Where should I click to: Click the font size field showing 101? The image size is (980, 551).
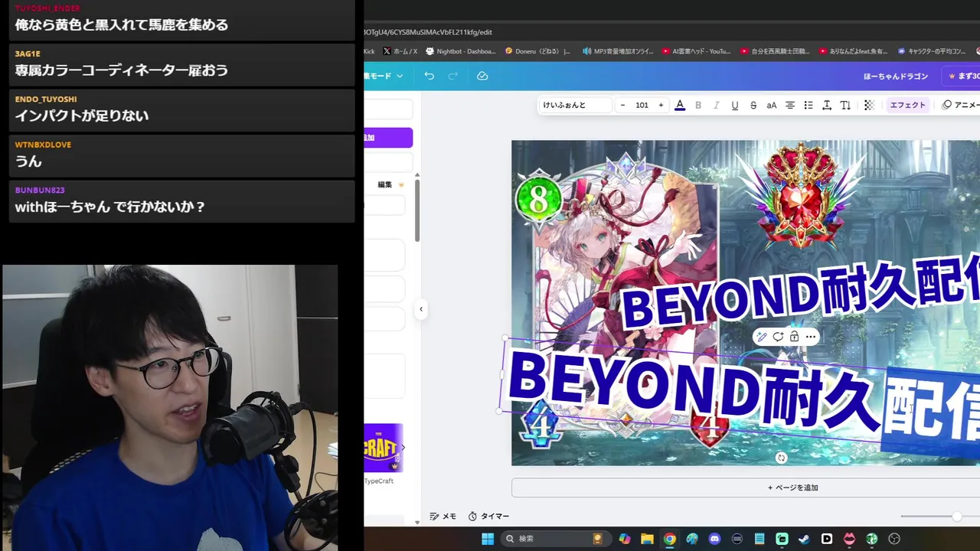(642, 105)
